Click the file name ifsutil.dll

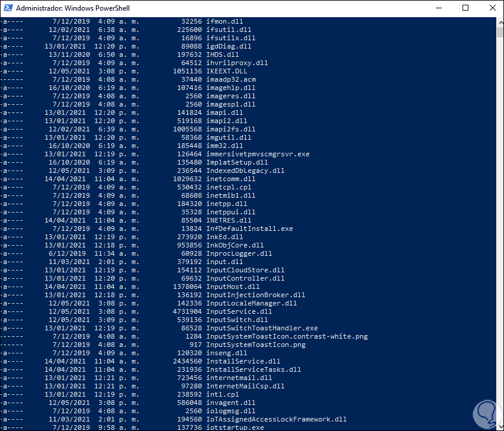pyautogui.click(x=229, y=30)
